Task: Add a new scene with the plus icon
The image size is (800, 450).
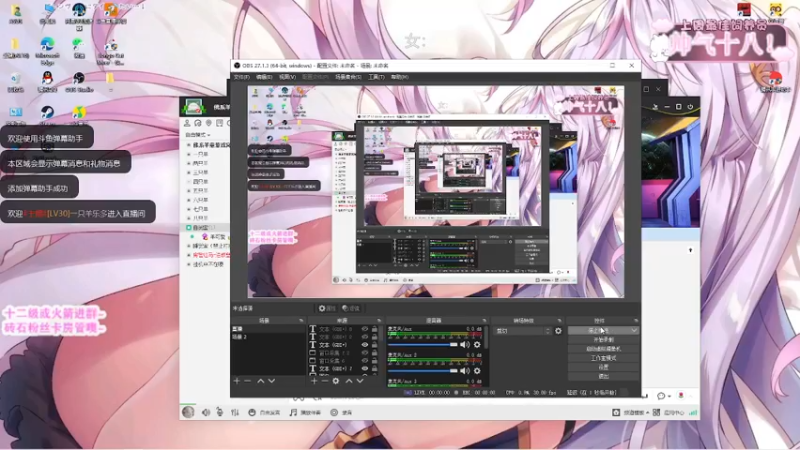Action: pyautogui.click(x=237, y=381)
